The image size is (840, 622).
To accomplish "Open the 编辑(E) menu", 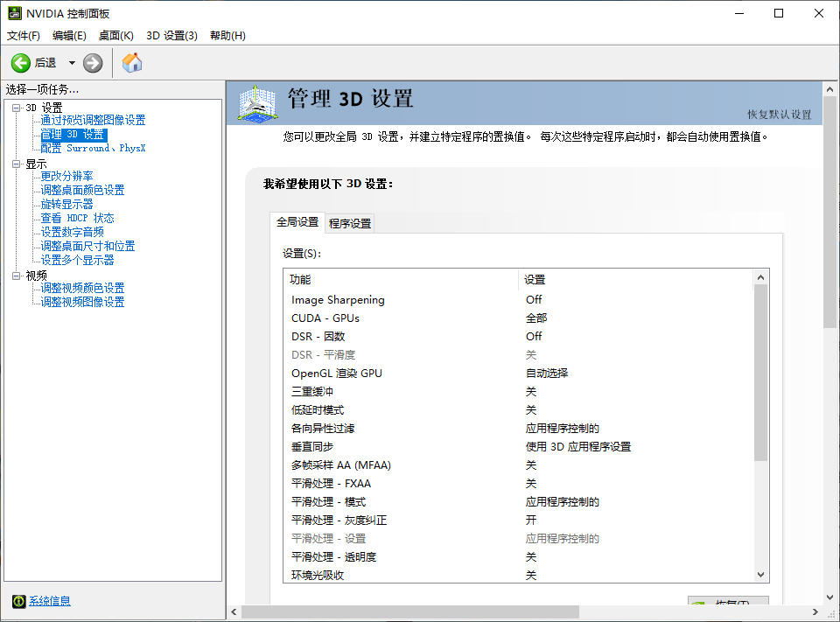I will pyautogui.click(x=69, y=35).
